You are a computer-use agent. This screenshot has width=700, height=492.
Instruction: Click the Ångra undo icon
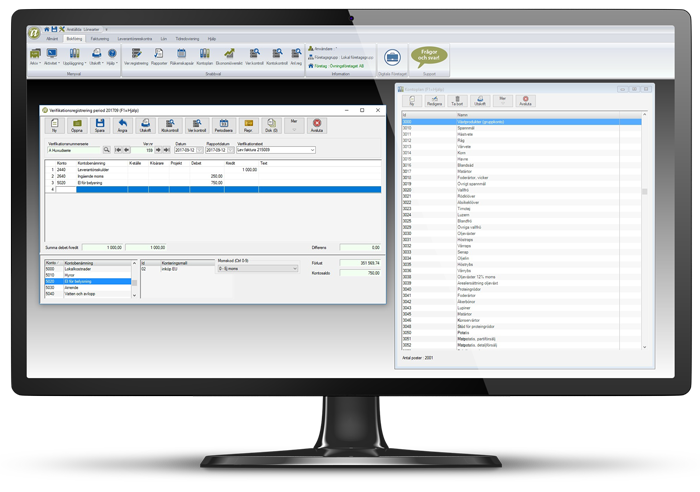pos(123,125)
